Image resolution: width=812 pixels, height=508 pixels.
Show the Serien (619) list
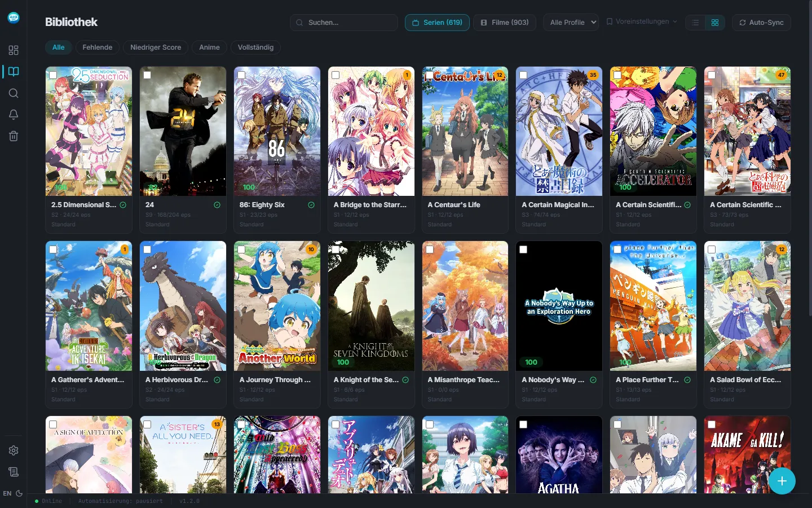click(x=437, y=23)
